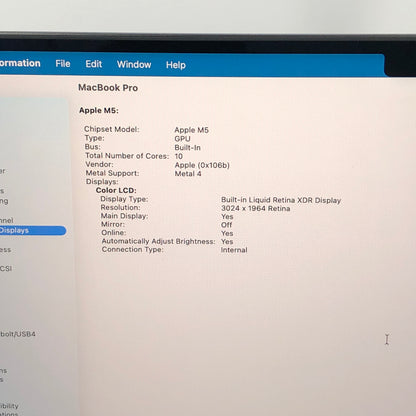416x416 pixels.
Task: Open the System Information app menu
Action: 20,63
